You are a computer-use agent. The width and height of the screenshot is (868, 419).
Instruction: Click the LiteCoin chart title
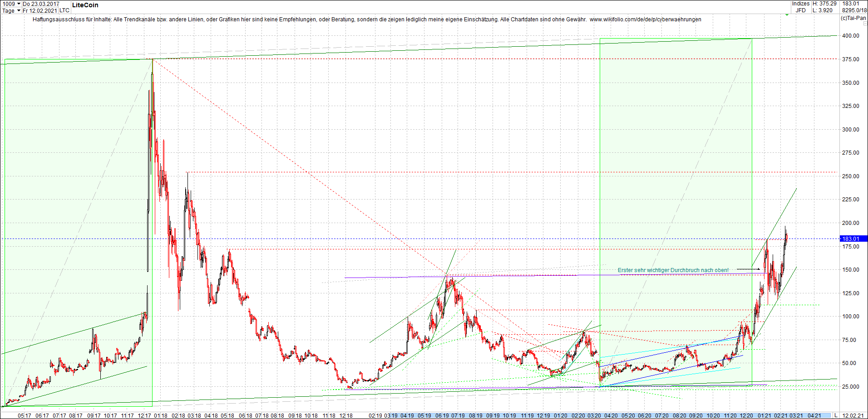click(x=85, y=5)
